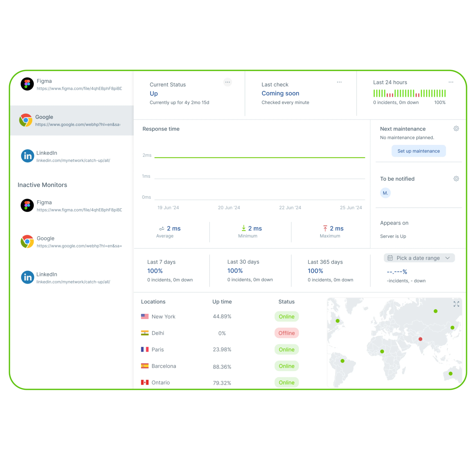
Task: Expand the world map to fullscreen
Action: point(456,304)
